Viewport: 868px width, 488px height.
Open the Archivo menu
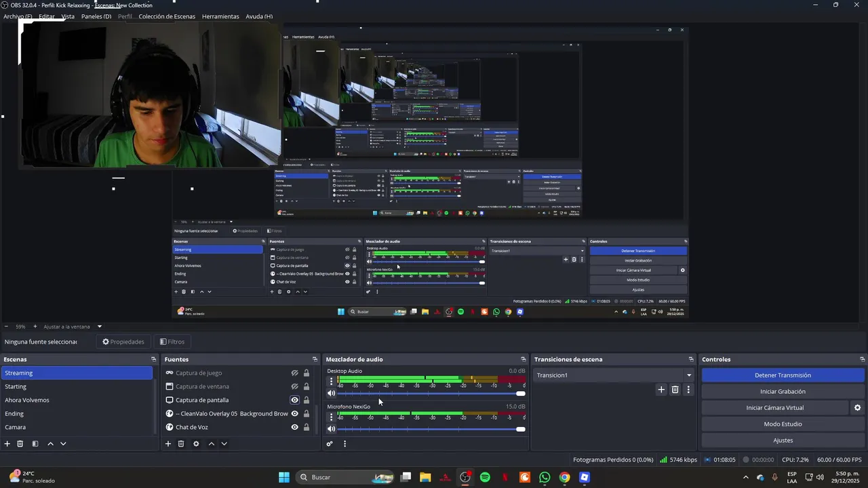18,16
